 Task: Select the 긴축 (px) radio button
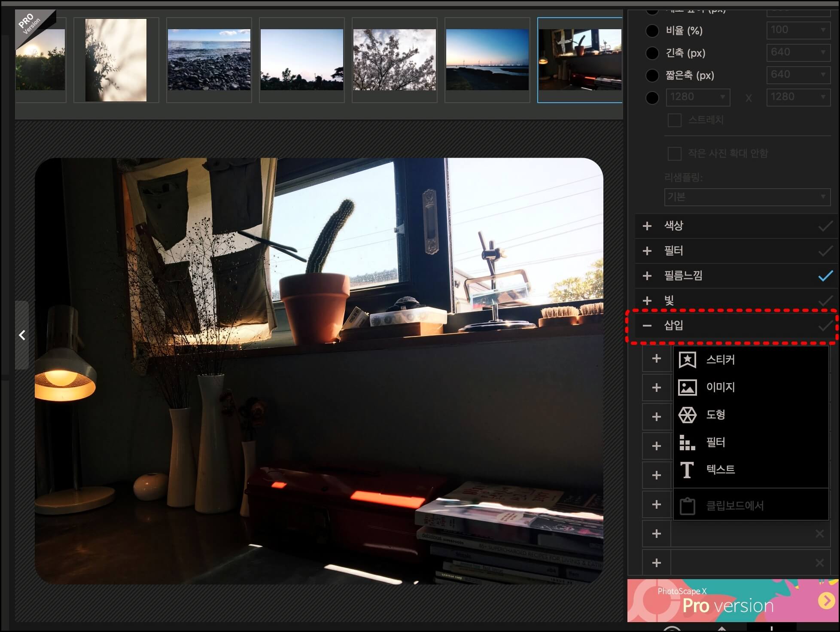(652, 53)
